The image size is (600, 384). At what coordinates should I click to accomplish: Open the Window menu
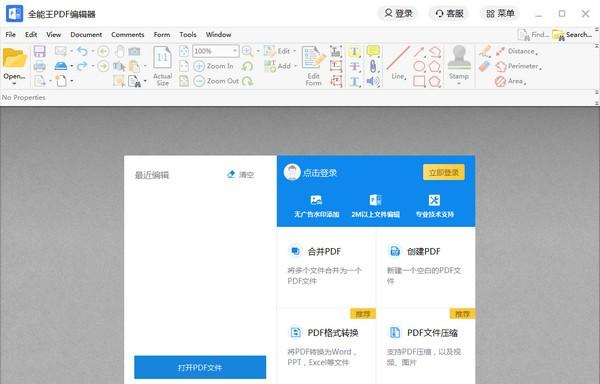218,34
